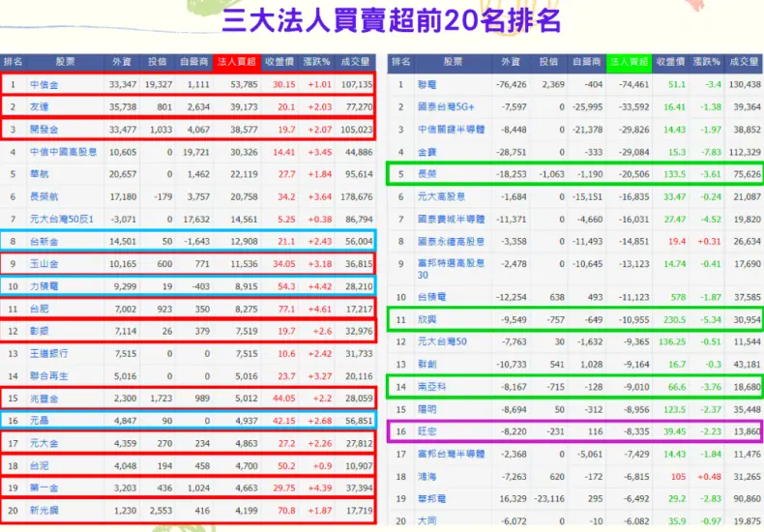The height and width of the screenshot is (532, 764).
Task: Open the 彰銀 stock link
Action: click(x=39, y=331)
